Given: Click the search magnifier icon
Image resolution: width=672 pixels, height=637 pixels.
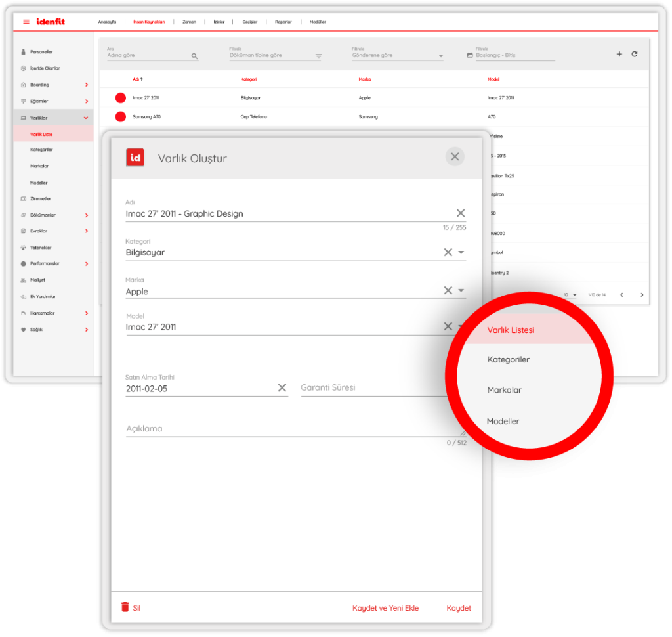Looking at the screenshot, I should [194, 56].
